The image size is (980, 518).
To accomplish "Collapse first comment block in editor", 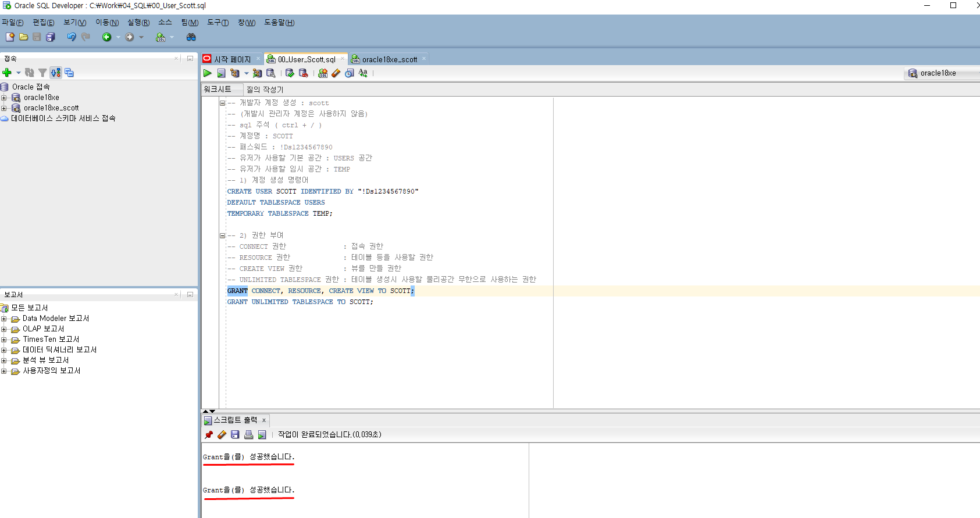I will 222,103.
